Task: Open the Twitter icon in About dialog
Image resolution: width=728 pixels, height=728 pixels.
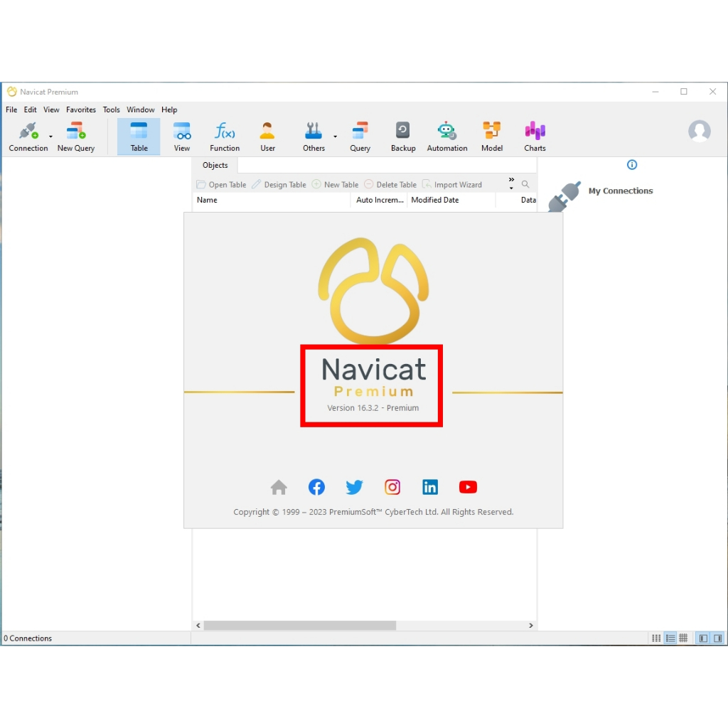Action: (x=354, y=487)
